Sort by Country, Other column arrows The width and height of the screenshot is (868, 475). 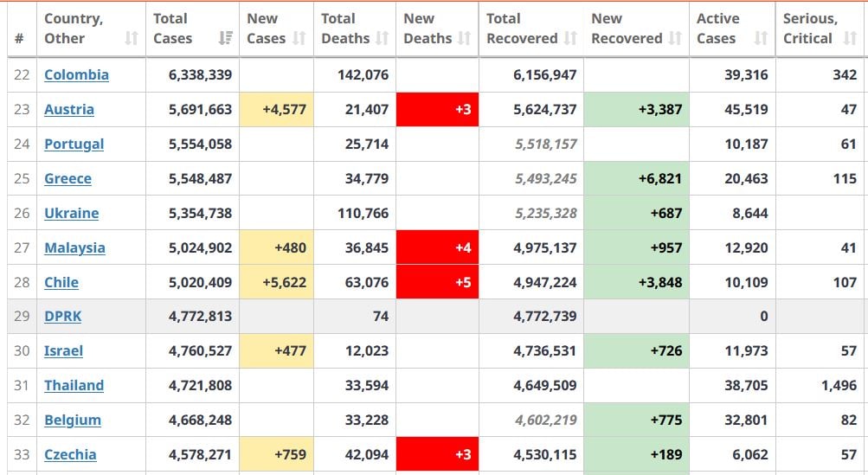(x=132, y=38)
